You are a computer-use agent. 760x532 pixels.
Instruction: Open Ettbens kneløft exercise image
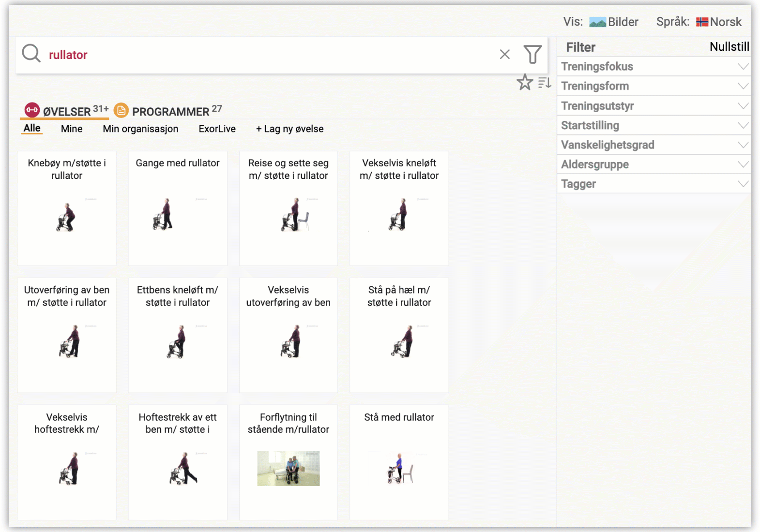(177, 341)
